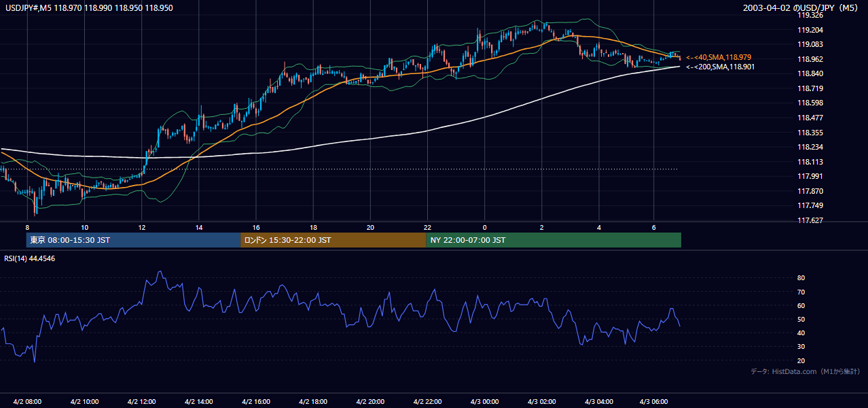
Task: Click price axis value 118.719
Action: click(x=810, y=88)
